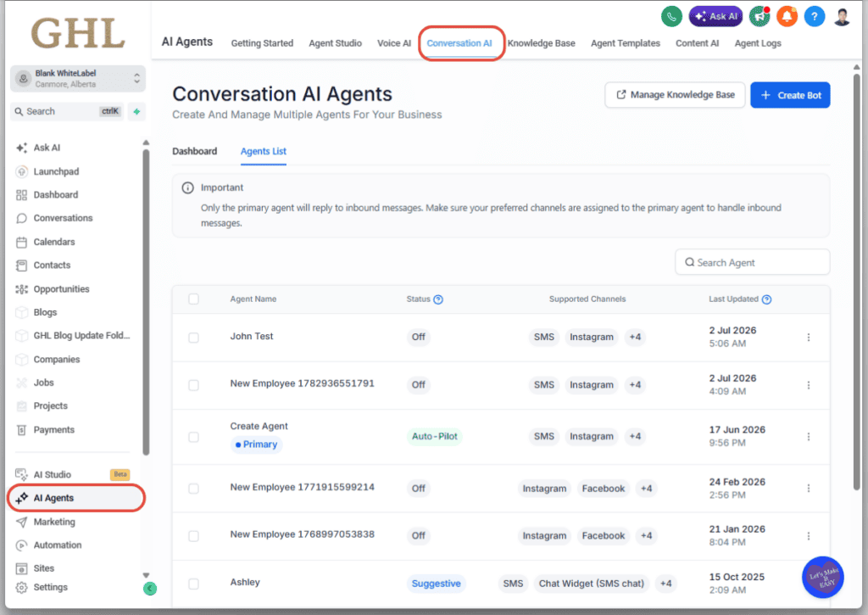
Task: Expand the +4 channels on Create Agent row
Action: pos(635,436)
